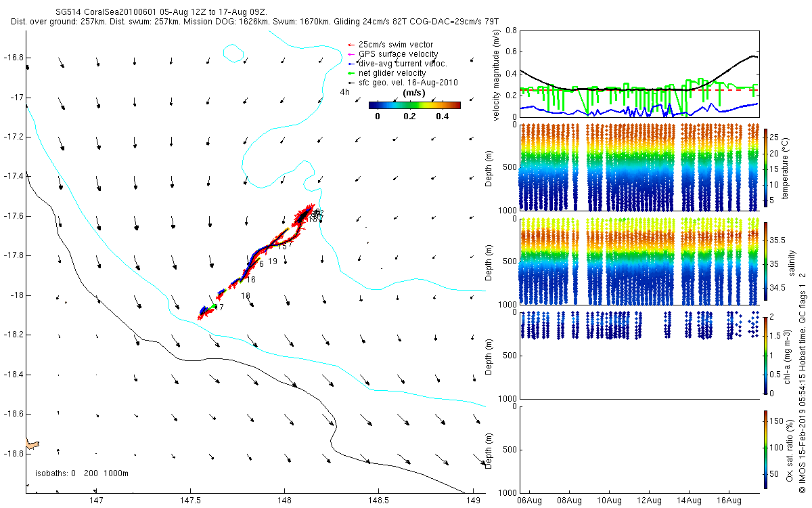
Task: Click the red swim vector legend marker
Action: [350, 45]
